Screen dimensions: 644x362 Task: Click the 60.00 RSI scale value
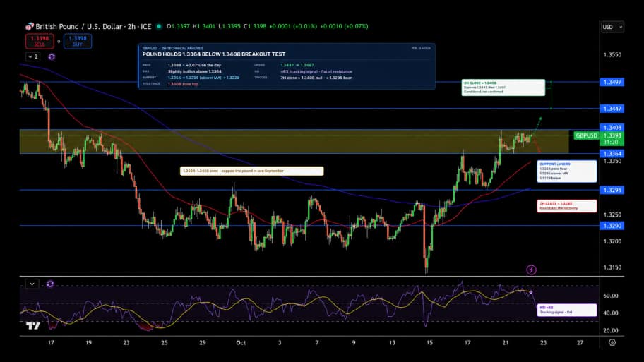pyautogui.click(x=610, y=296)
